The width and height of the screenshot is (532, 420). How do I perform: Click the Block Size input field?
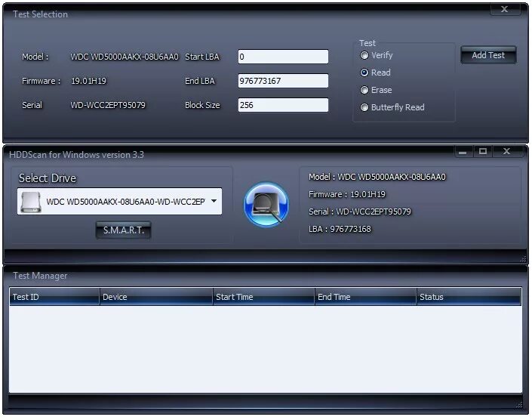coord(283,105)
